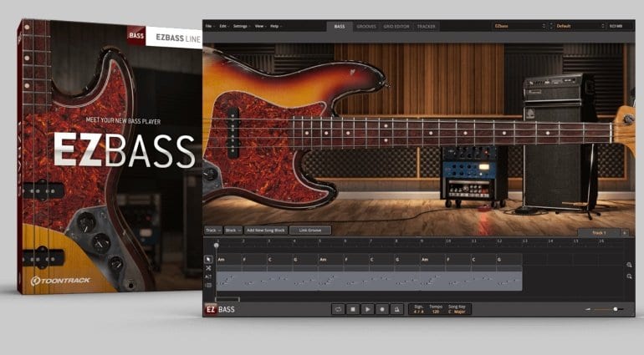Expand the Block dropdown button

pos(233,231)
